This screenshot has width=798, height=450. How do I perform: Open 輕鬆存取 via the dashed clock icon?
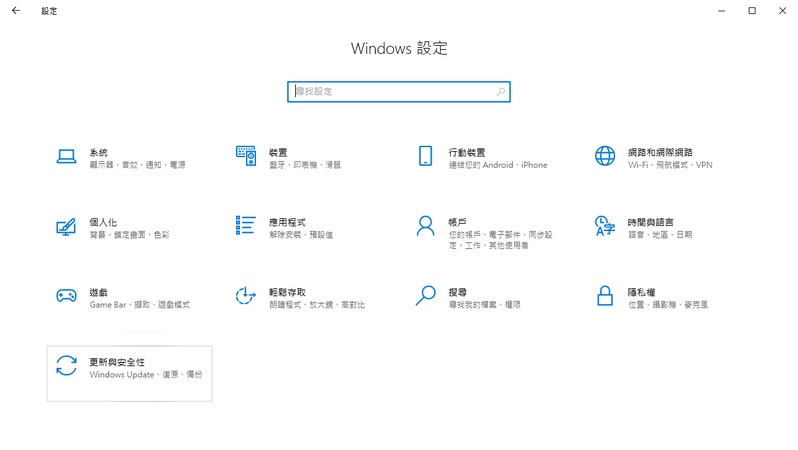(245, 296)
